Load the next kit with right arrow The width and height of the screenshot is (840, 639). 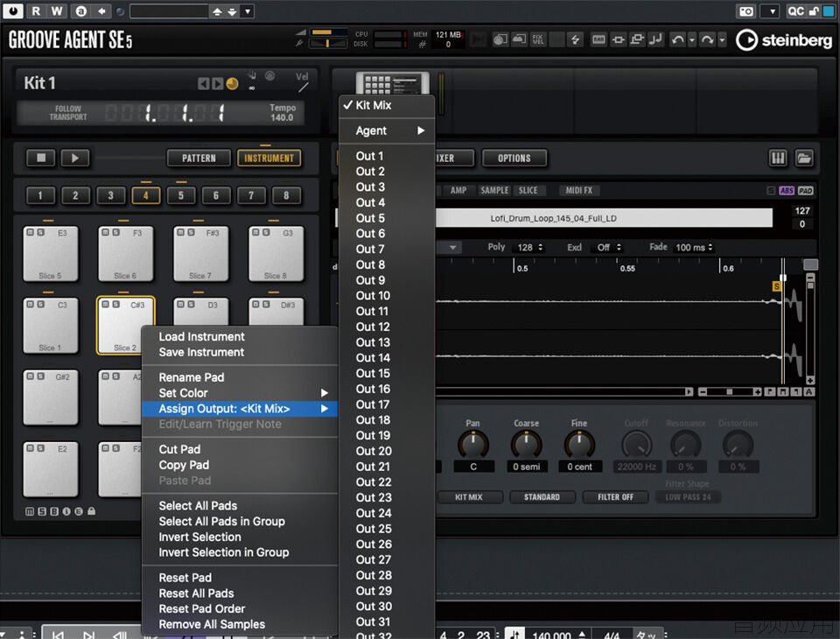click(x=217, y=84)
